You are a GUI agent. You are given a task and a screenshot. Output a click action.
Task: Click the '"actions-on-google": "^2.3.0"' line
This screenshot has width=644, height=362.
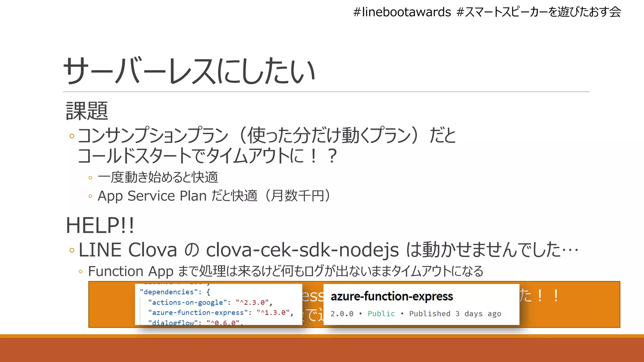210,302
